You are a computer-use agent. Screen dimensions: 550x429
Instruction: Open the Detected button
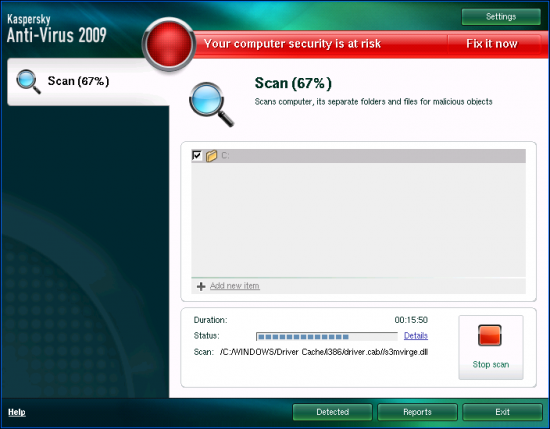(x=333, y=412)
